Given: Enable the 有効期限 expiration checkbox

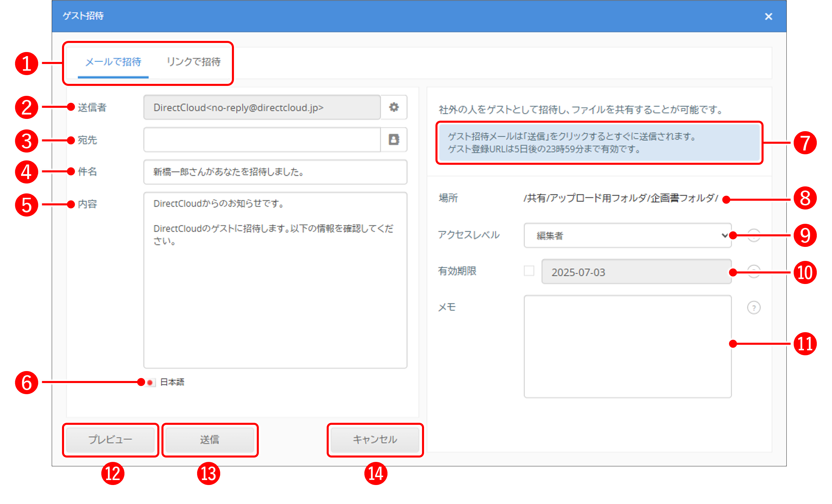Looking at the screenshot, I should point(529,271).
